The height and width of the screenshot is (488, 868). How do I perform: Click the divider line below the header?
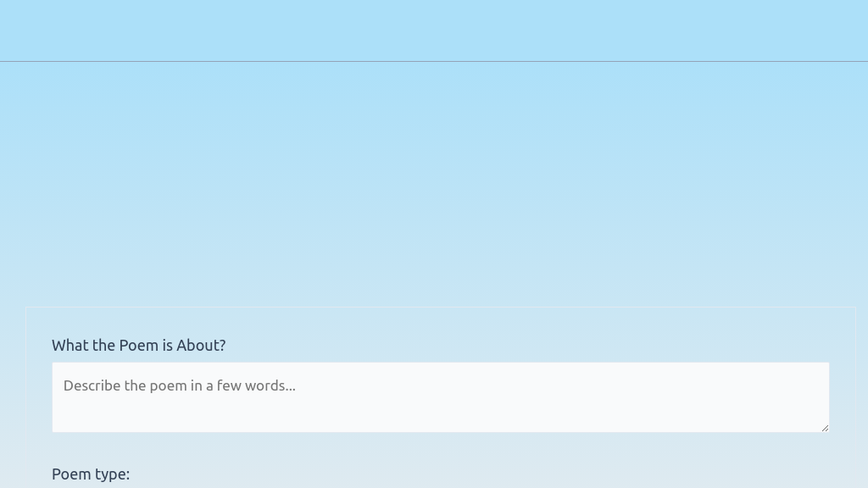click(x=434, y=61)
